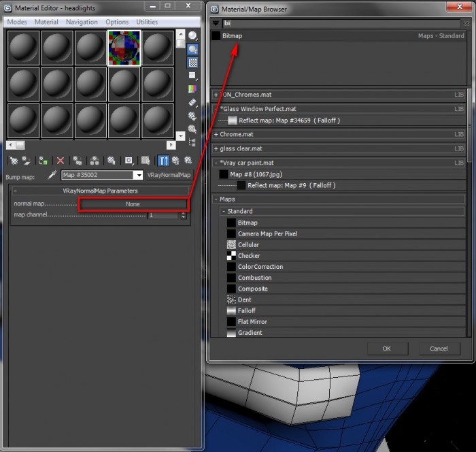
Task: Open the Material ID Channel flyout
Action: 129,160
